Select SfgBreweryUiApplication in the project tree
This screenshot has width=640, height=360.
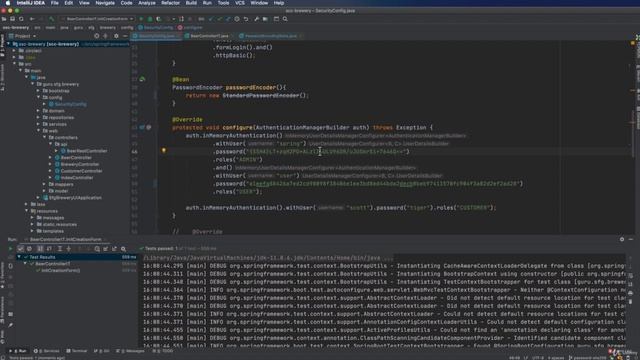(x=72, y=198)
